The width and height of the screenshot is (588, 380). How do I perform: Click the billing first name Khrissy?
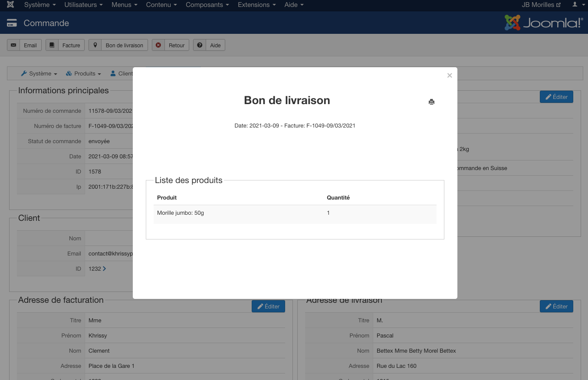tap(98, 336)
